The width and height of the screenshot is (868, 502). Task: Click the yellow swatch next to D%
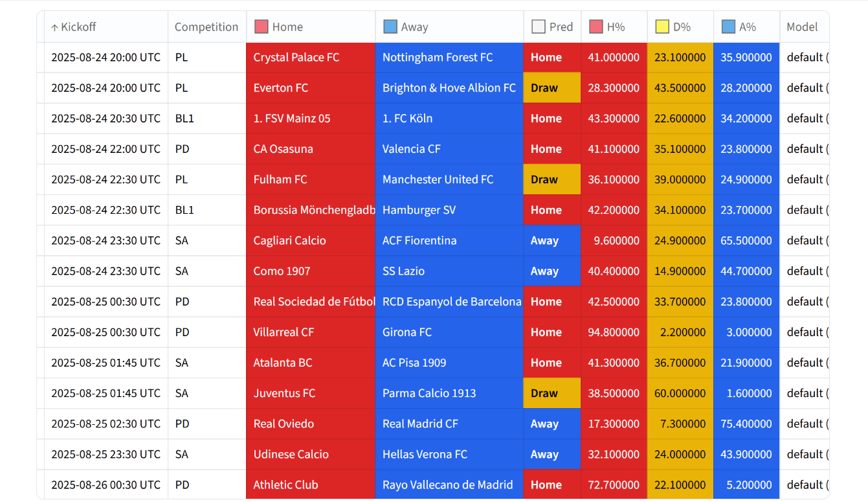point(662,27)
